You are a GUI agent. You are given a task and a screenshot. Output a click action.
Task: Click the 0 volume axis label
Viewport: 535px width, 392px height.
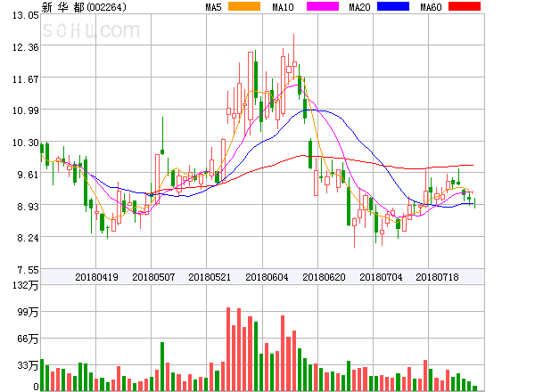click(x=37, y=387)
